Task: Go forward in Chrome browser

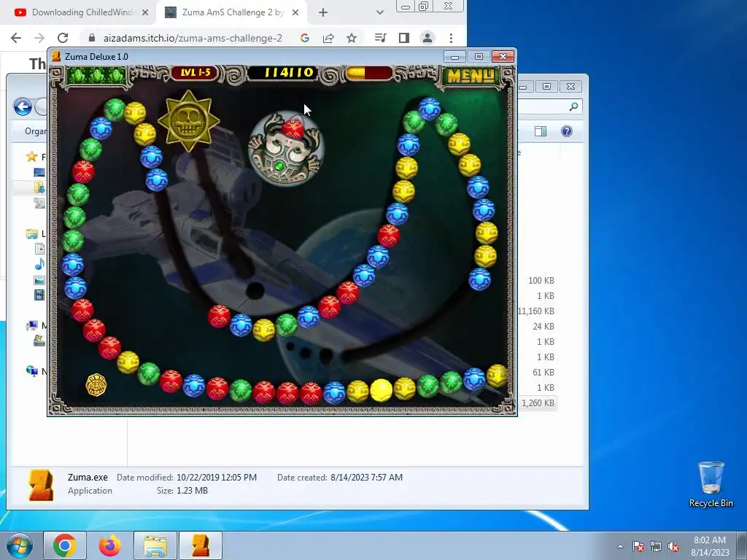Action: (x=39, y=38)
